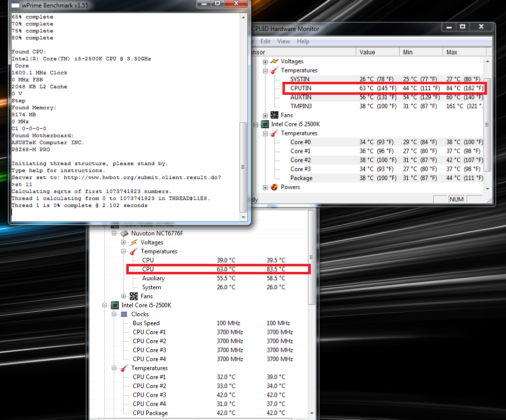Click the Max column header

465,52
